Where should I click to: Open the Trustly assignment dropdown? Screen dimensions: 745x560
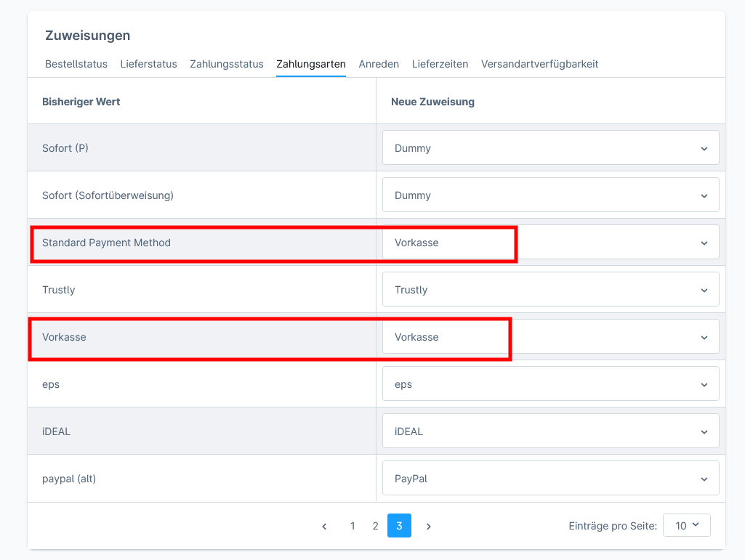551,289
